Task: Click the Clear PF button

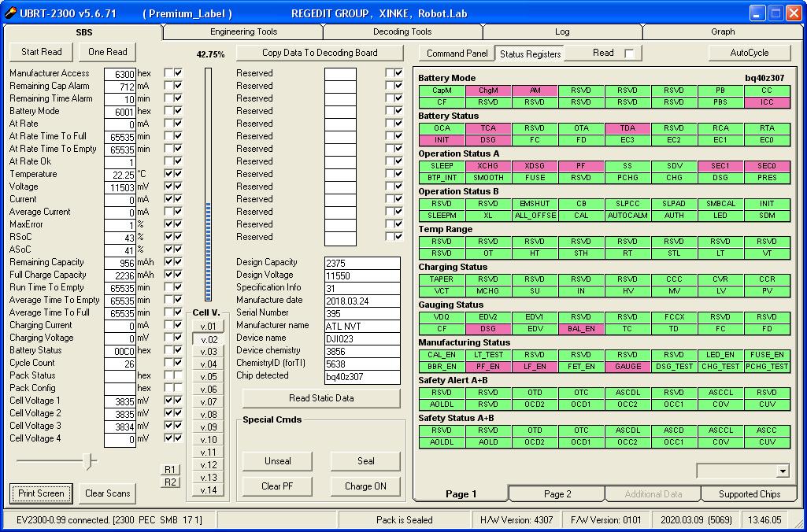Action: coord(277,486)
